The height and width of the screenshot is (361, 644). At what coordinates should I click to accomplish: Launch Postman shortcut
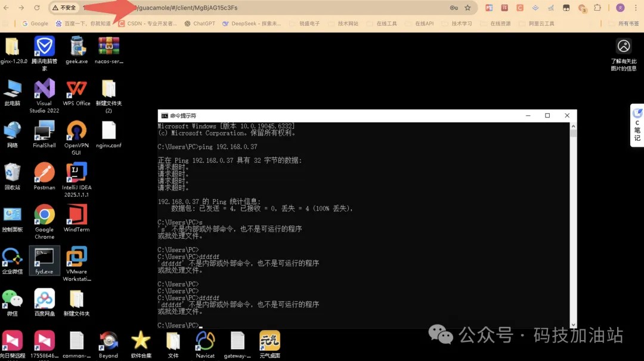(x=44, y=177)
